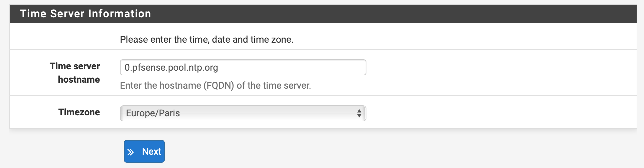
Task: Click the downward arrow of Timezone selector
Action: click(359, 116)
